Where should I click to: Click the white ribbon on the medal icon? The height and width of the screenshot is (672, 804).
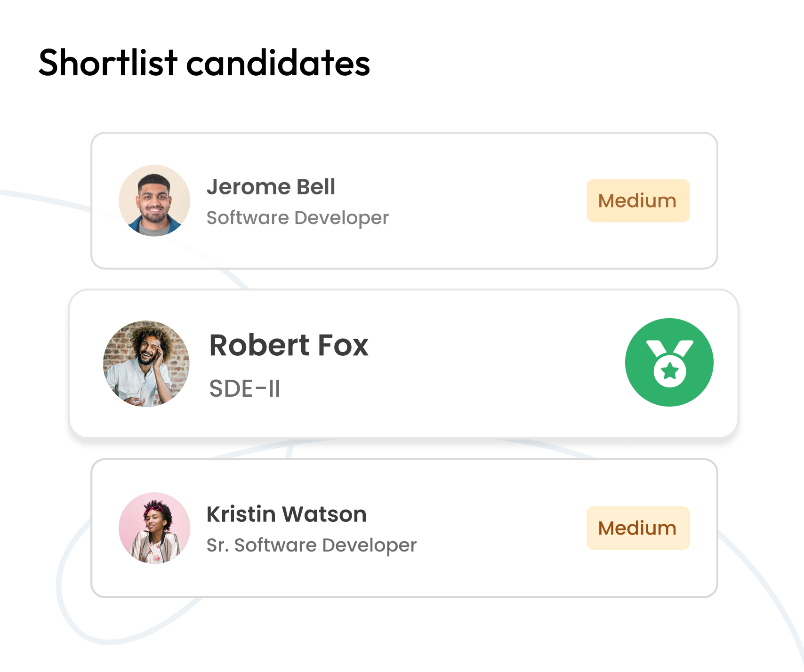[656, 349]
